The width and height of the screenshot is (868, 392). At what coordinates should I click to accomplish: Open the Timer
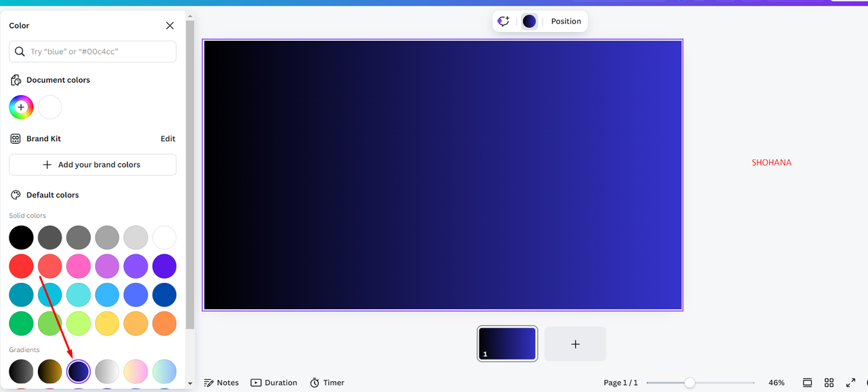[x=327, y=383]
